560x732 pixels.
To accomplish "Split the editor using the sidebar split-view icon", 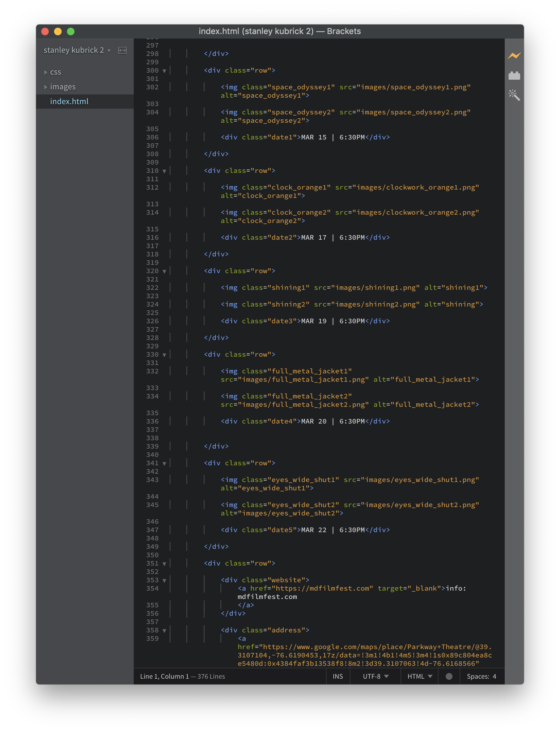I will pyautogui.click(x=122, y=50).
